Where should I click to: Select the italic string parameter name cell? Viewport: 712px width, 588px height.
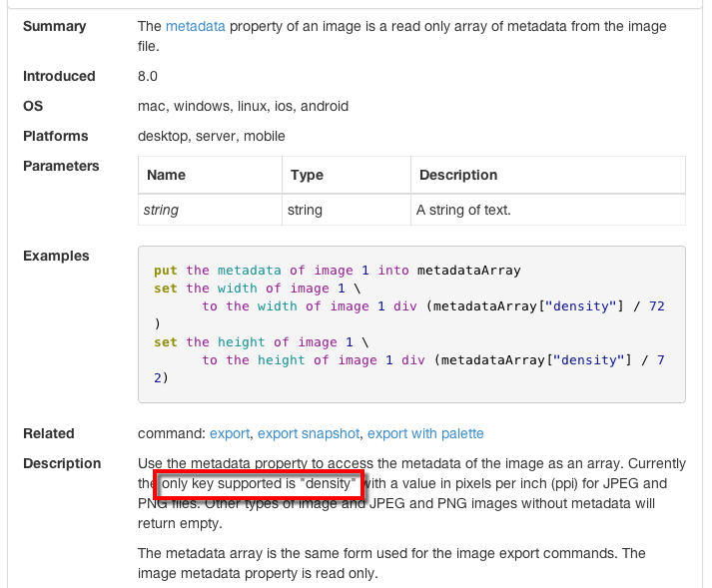click(x=162, y=210)
